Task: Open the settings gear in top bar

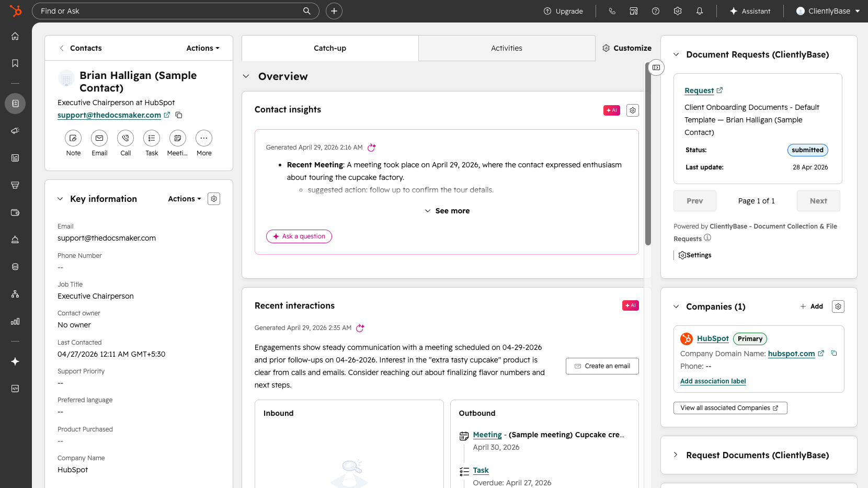Action: pyautogui.click(x=678, y=11)
